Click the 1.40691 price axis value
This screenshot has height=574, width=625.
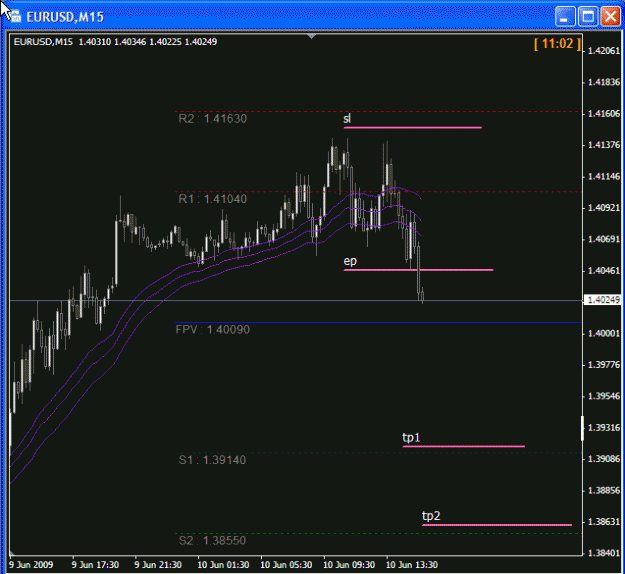pyautogui.click(x=604, y=240)
